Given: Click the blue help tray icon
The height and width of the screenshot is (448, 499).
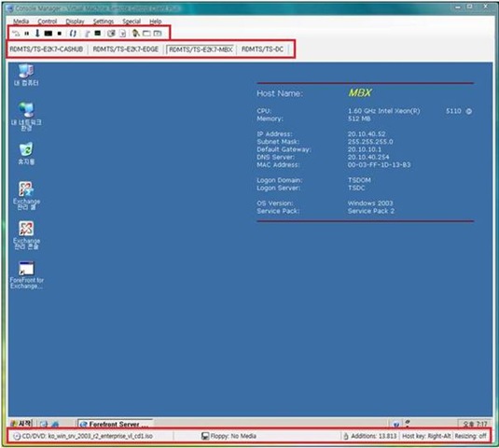Looking at the screenshot, I should pos(395,424).
